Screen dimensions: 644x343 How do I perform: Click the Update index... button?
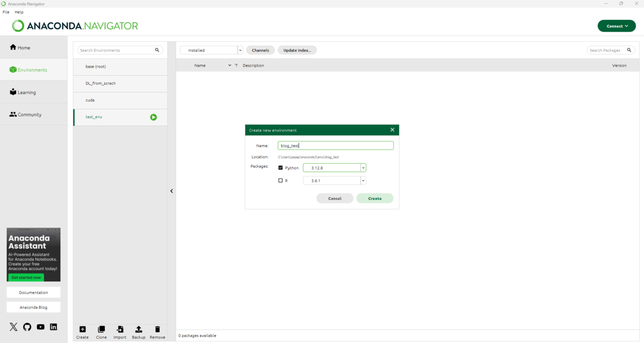coord(297,50)
